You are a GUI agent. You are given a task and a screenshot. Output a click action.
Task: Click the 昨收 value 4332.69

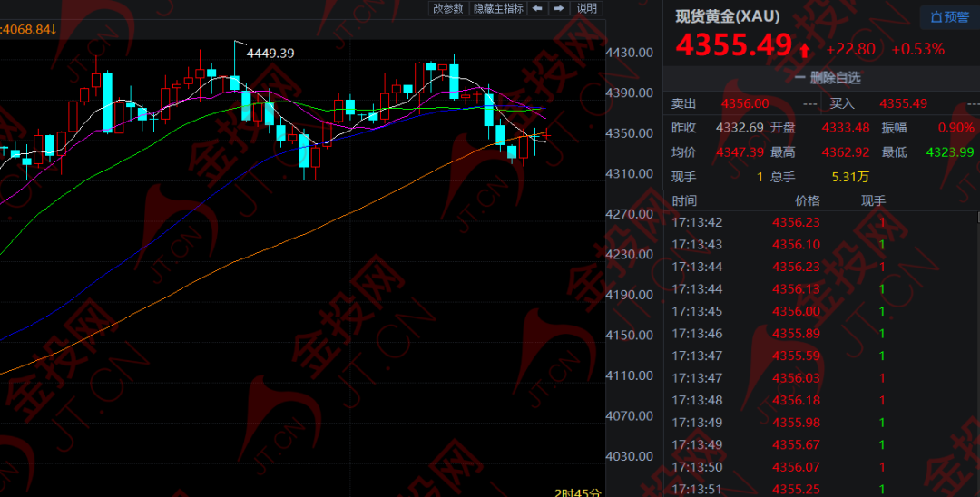click(740, 127)
